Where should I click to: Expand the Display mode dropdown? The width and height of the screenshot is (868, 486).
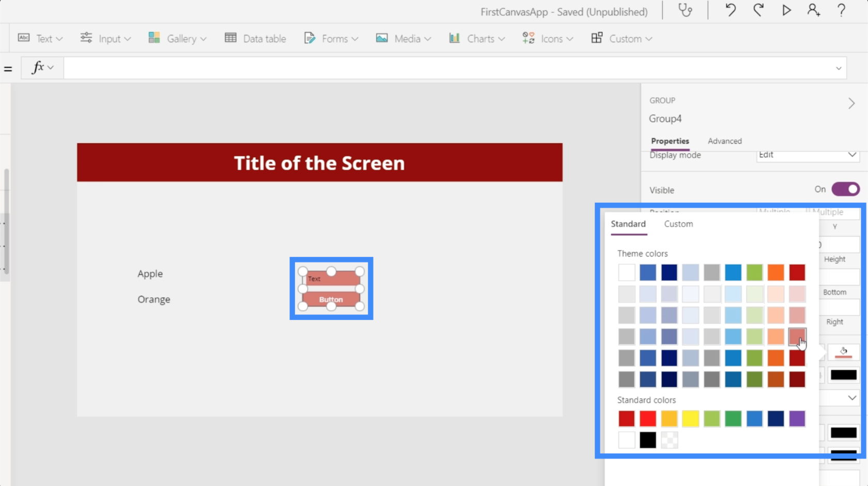[x=851, y=155]
